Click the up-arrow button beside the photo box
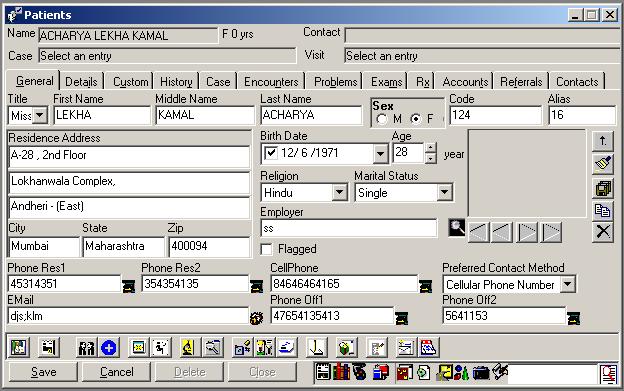Viewport: 624px width, 391px height. point(603,141)
